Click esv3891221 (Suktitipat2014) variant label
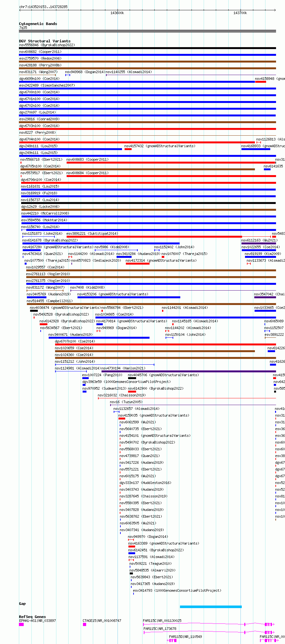Viewport: 285px width, 644px height. 92,233
